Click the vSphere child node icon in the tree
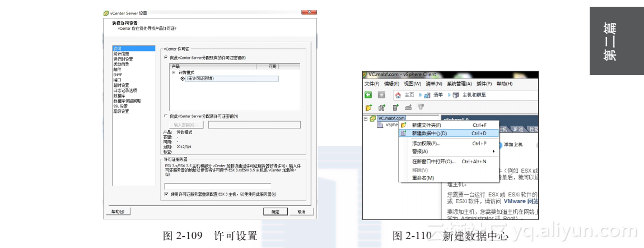 pyautogui.click(x=381, y=125)
